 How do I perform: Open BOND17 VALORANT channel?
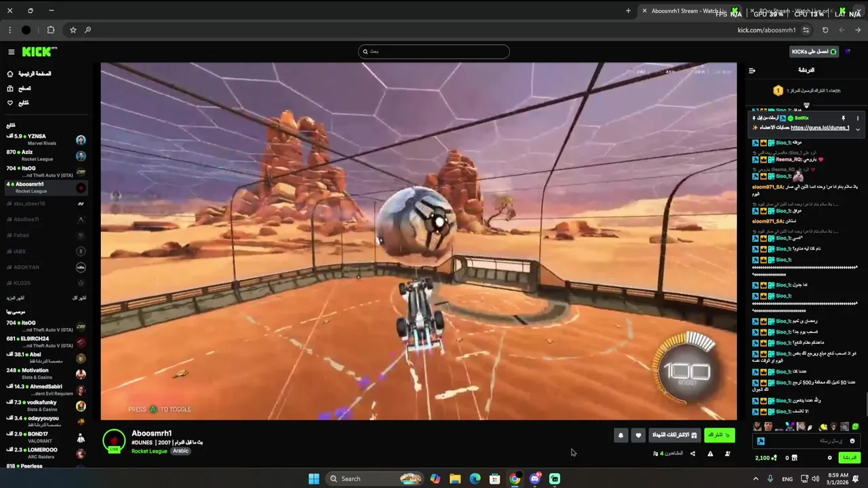tap(46, 437)
